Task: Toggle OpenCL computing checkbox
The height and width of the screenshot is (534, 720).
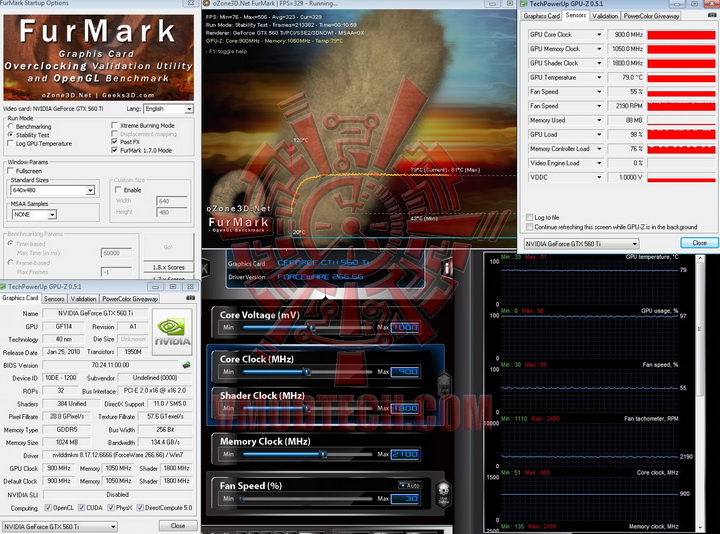Action: (48, 507)
